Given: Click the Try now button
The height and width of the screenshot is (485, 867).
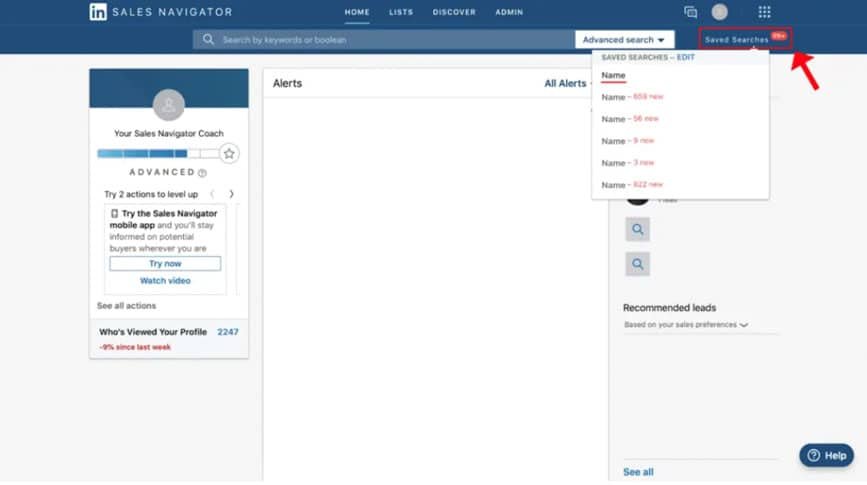Looking at the screenshot, I should tap(165, 263).
